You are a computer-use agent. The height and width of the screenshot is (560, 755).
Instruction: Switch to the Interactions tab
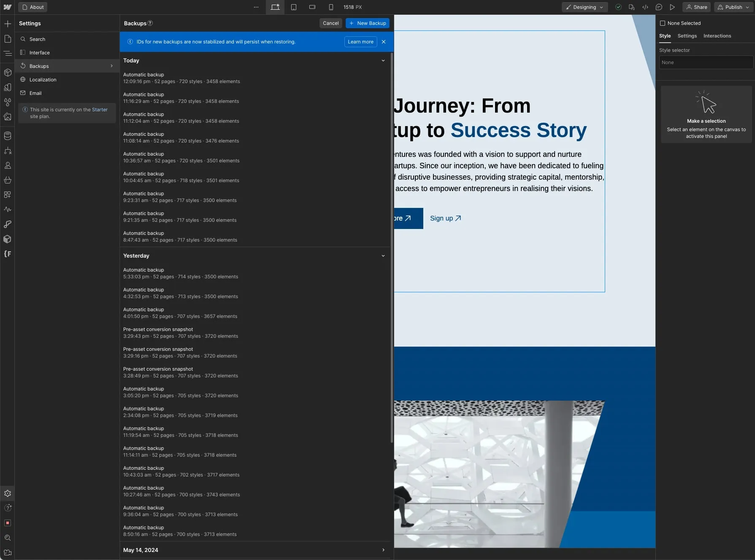pyautogui.click(x=717, y=36)
